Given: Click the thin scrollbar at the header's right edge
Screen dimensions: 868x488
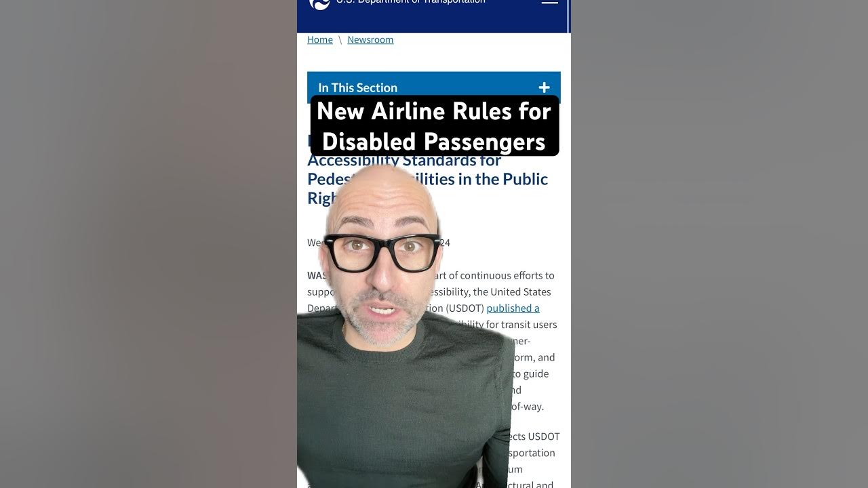Looking at the screenshot, I should [x=569, y=16].
